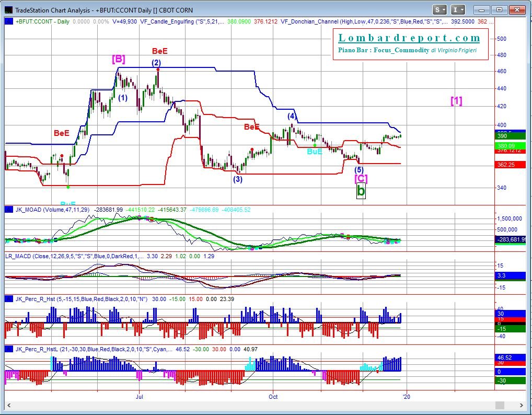Click the magenta [1] projection label
The image size is (532, 415).
[456, 101]
